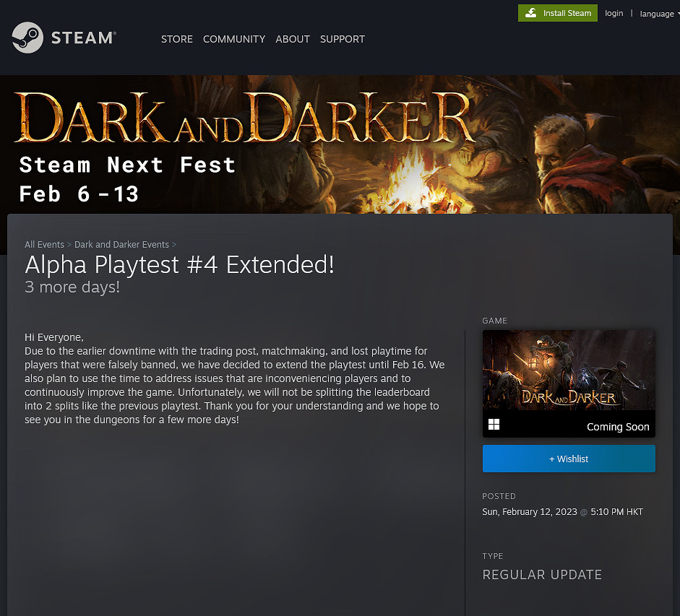
Task: Click the REGULAR UPDATE type label
Action: (x=542, y=575)
